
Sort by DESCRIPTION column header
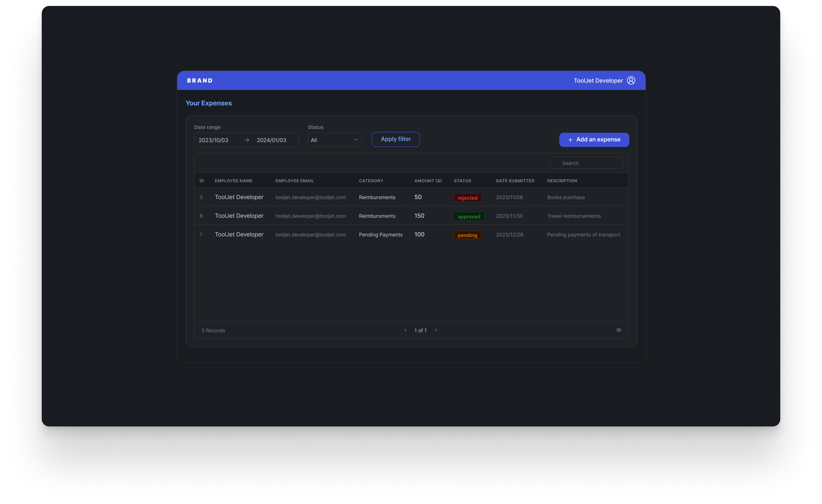[x=562, y=181]
